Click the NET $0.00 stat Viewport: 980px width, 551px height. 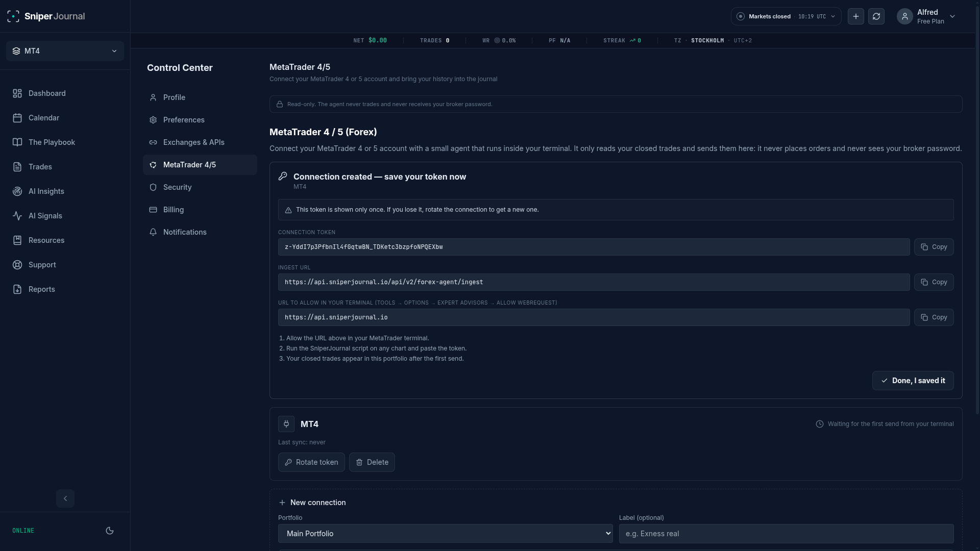click(x=370, y=40)
